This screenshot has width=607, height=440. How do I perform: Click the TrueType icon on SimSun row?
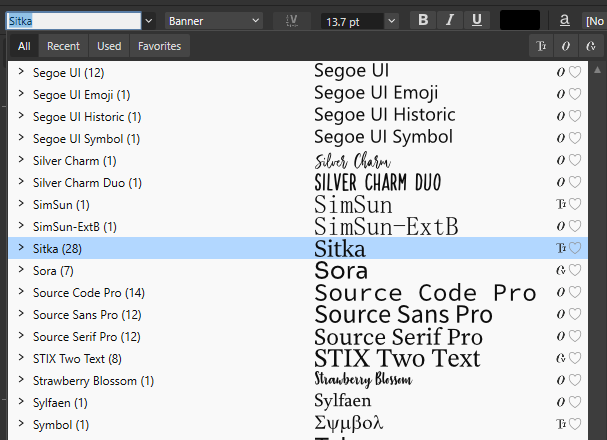click(x=561, y=204)
